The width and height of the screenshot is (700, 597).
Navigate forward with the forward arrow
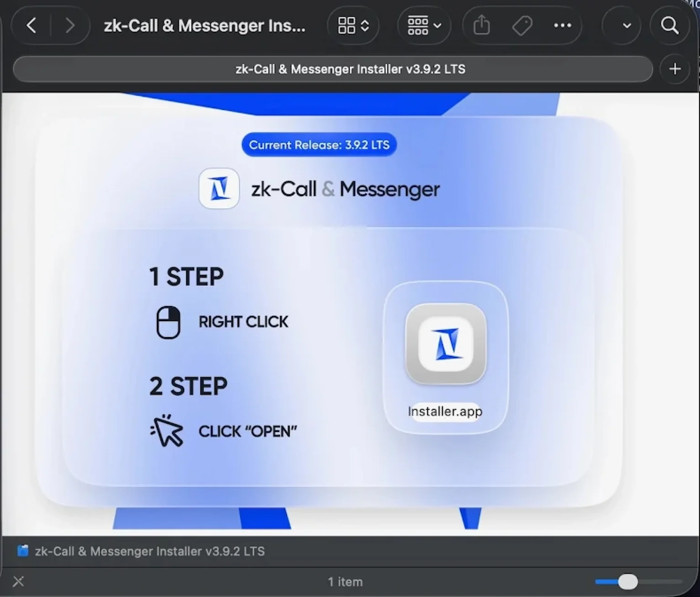click(x=70, y=26)
